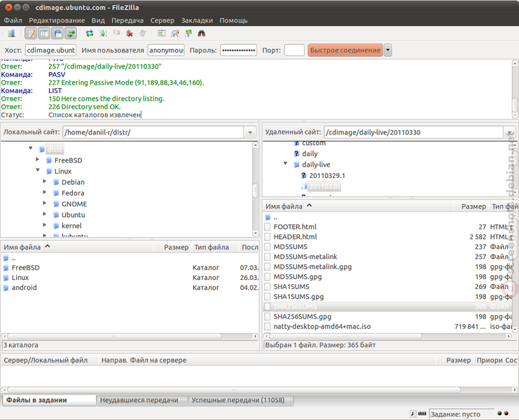Open the Локальный сайт path dropdown
The image size is (519, 420).
250,132
